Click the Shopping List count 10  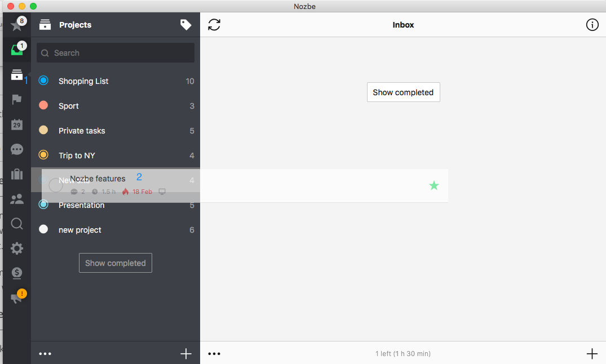(x=190, y=81)
